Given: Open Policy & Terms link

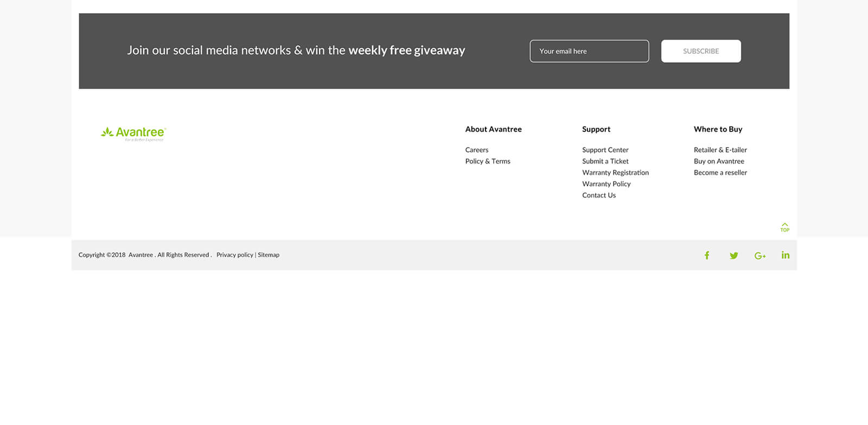Looking at the screenshot, I should (x=488, y=161).
